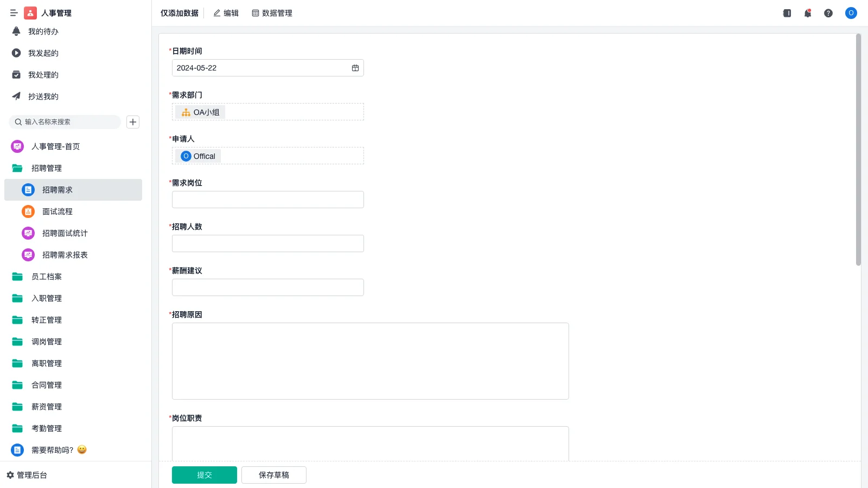Click the form's vertical scrollbar

[858, 150]
